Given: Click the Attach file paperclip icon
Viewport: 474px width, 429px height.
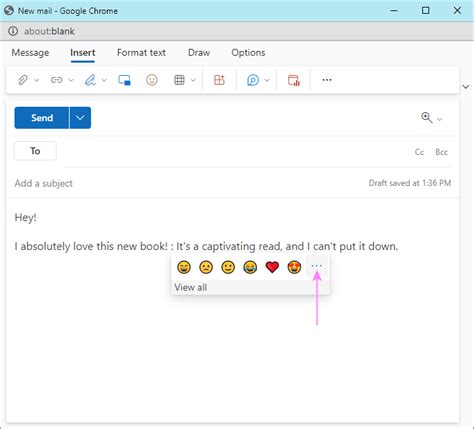Looking at the screenshot, I should 23,80.
